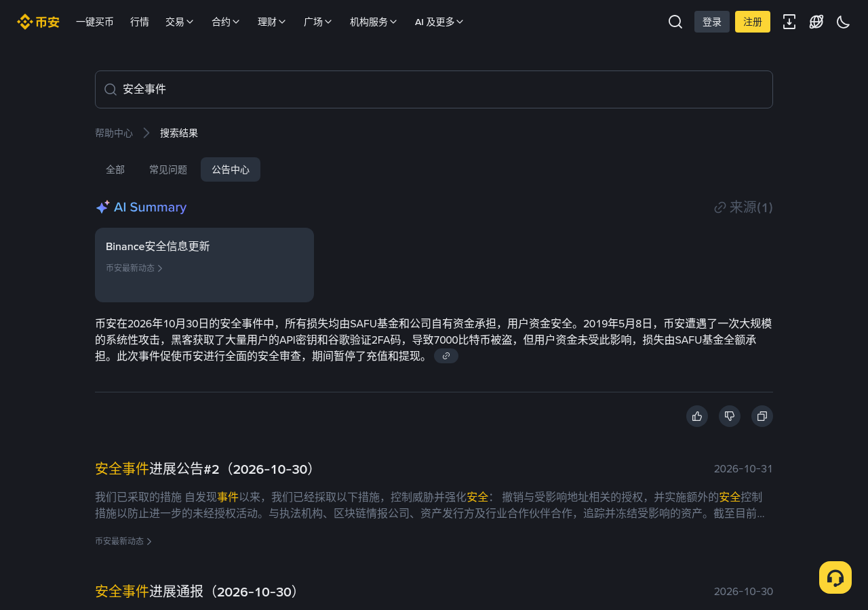
Task: Expand the 合约 dropdown menu
Action: coord(226,22)
